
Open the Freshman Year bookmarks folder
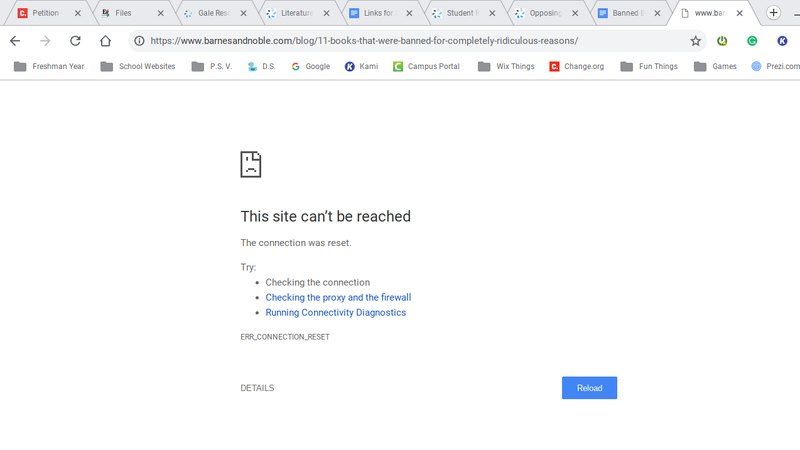[x=50, y=67]
